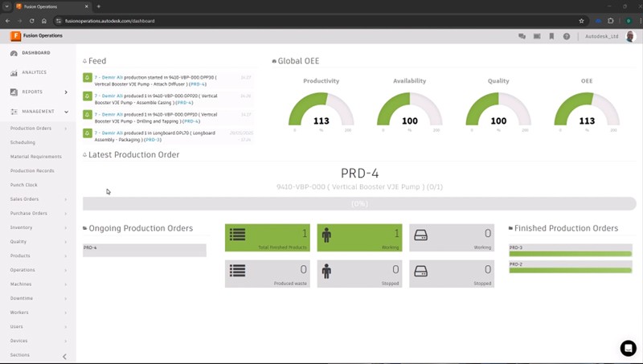Open the help question mark icon
This screenshot has height=364, width=643.
(567, 36)
